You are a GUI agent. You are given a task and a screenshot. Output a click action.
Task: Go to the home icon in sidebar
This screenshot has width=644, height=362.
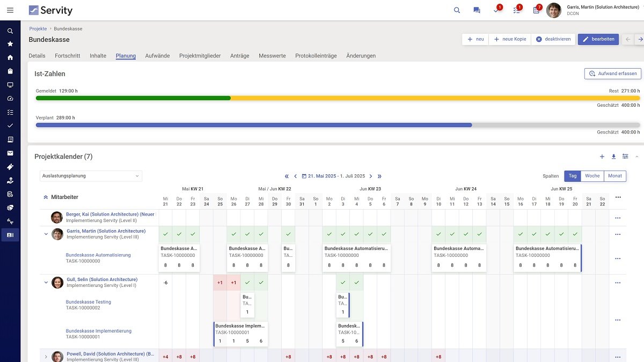coord(10,57)
